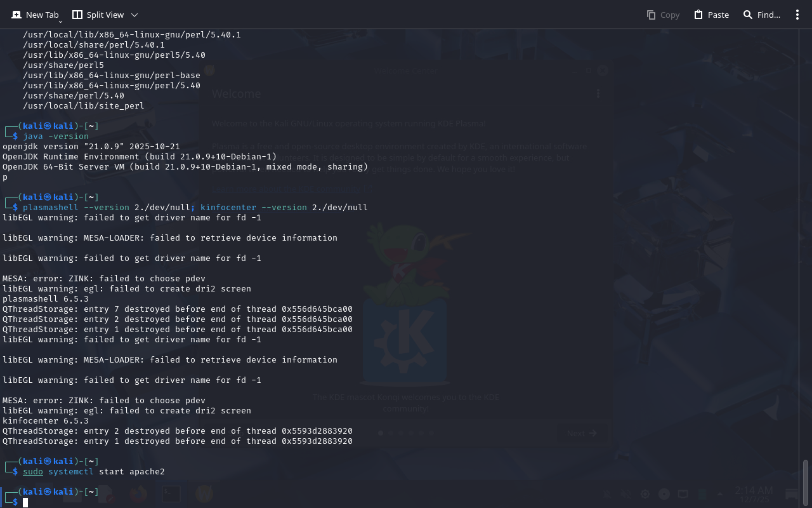The width and height of the screenshot is (812, 508).
Task: Click the Paste clipboard icon
Action: [x=698, y=15]
